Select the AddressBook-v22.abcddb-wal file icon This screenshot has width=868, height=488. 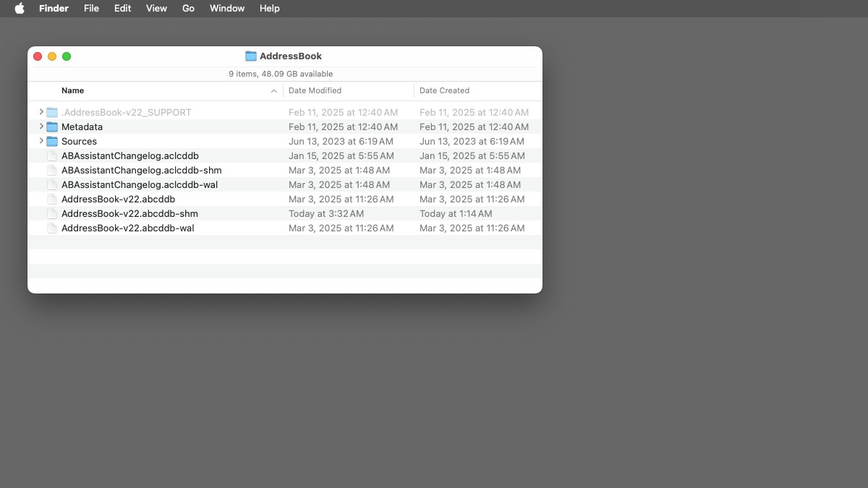[x=52, y=228]
